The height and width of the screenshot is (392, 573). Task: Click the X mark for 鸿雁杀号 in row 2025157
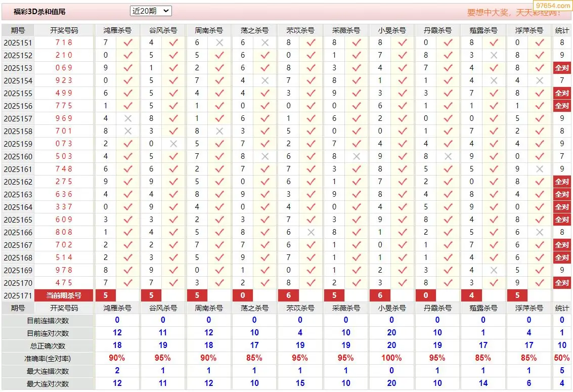coord(128,118)
